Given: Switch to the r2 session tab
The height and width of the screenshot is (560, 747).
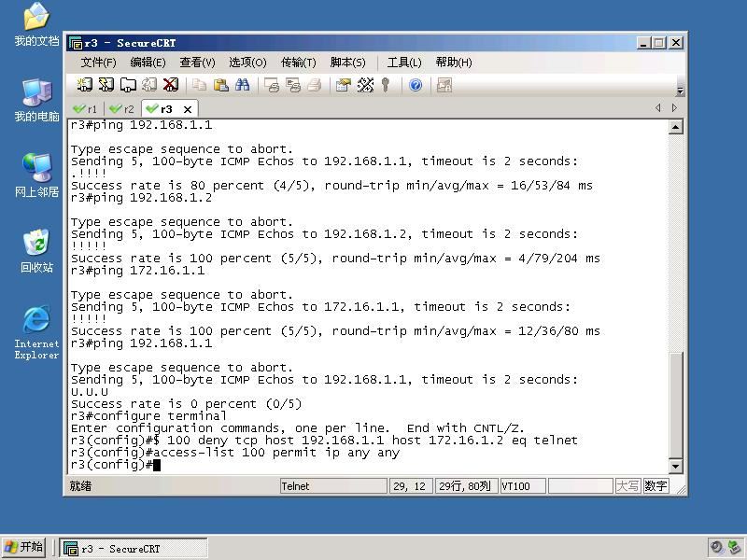Looking at the screenshot, I should pyautogui.click(x=122, y=109).
